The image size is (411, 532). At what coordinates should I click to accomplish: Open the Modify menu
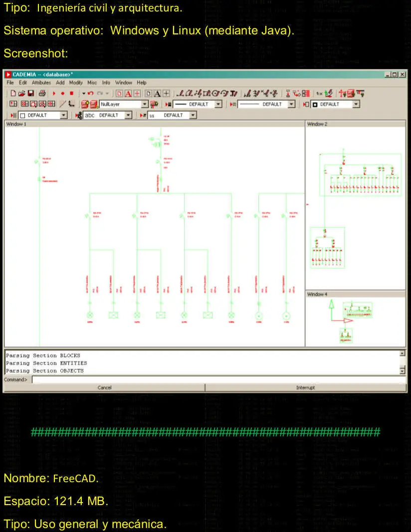click(76, 82)
